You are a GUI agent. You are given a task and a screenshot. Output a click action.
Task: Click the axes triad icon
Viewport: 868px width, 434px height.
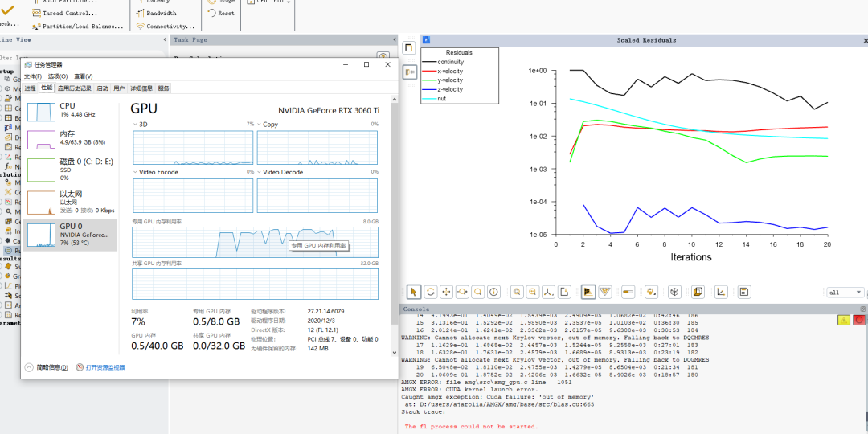tap(721, 292)
